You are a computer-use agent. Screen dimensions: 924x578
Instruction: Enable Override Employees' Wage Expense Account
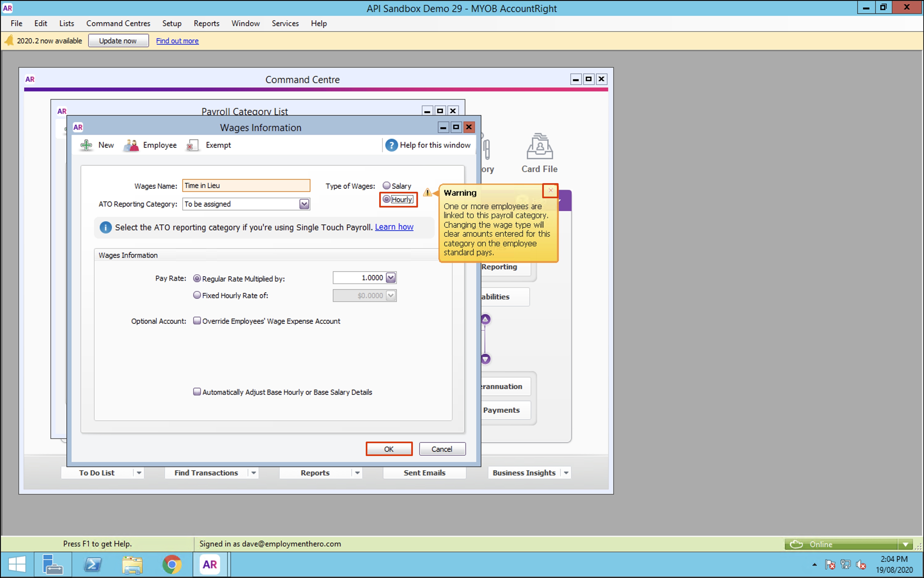coord(197,321)
